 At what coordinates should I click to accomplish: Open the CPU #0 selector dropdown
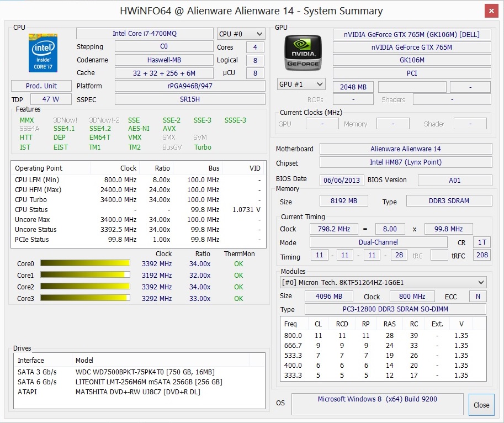[x=241, y=34]
